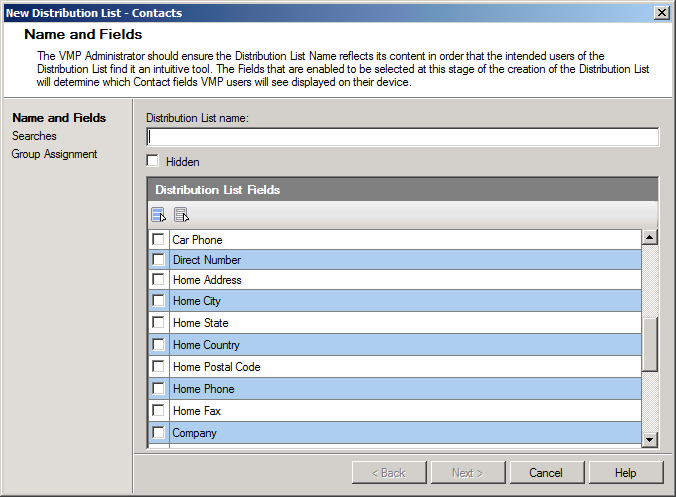The height and width of the screenshot is (497, 676).
Task: Open Help for this dialog
Action: pos(626,473)
